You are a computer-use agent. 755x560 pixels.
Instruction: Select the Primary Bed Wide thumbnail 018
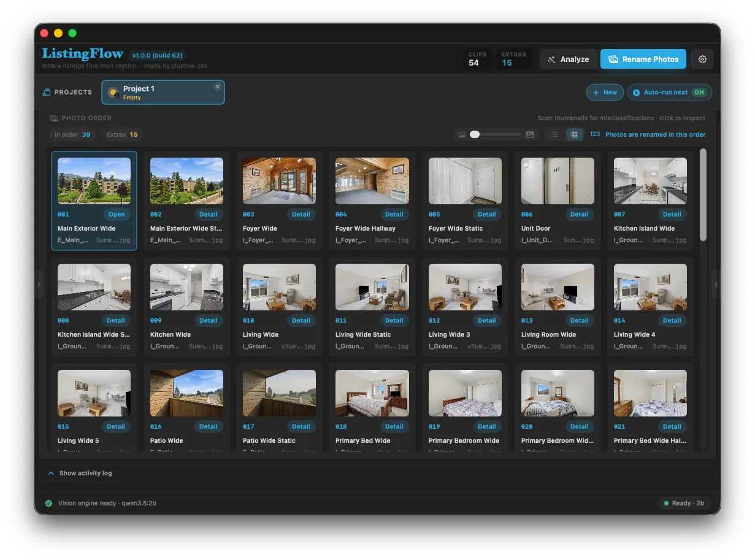[x=372, y=393]
